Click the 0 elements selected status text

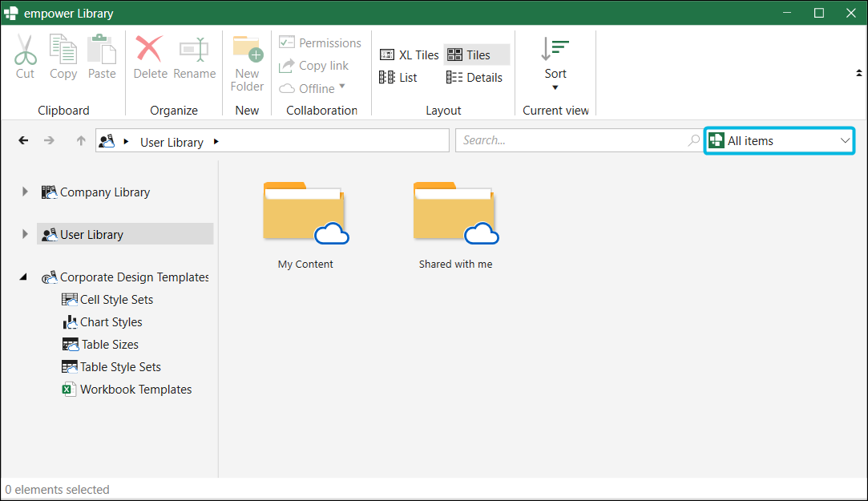(57, 489)
